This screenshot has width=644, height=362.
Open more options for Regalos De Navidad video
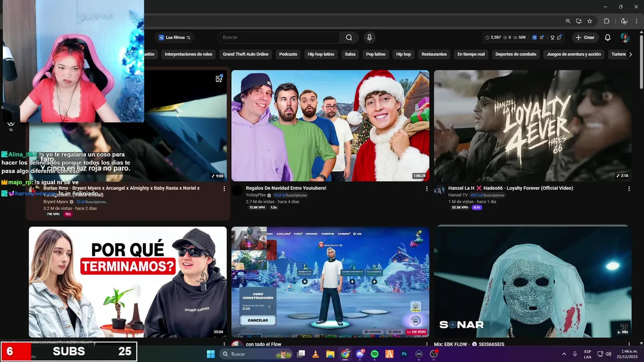click(x=427, y=189)
